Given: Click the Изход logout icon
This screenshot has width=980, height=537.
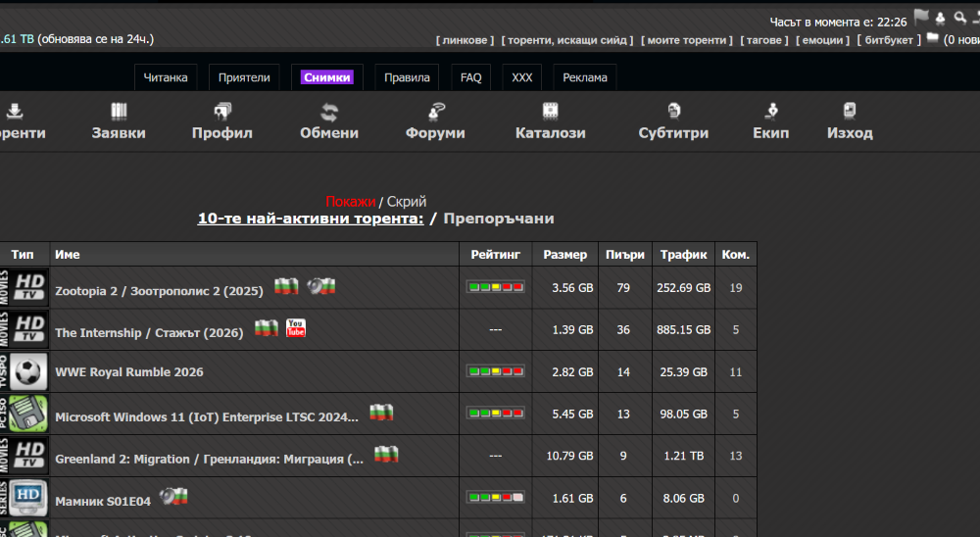Looking at the screenshot, I should 850,112.
